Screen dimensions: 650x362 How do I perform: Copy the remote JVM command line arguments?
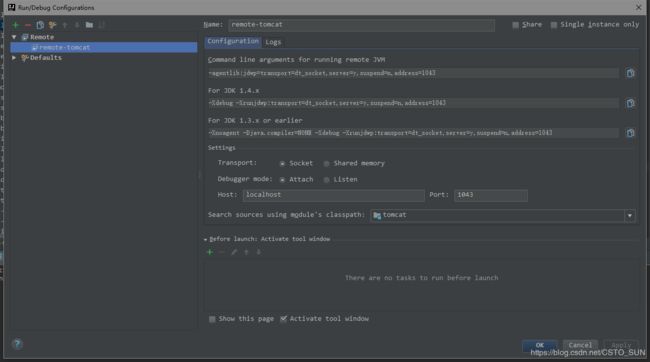pyautogui.click(x=630, y=73)
